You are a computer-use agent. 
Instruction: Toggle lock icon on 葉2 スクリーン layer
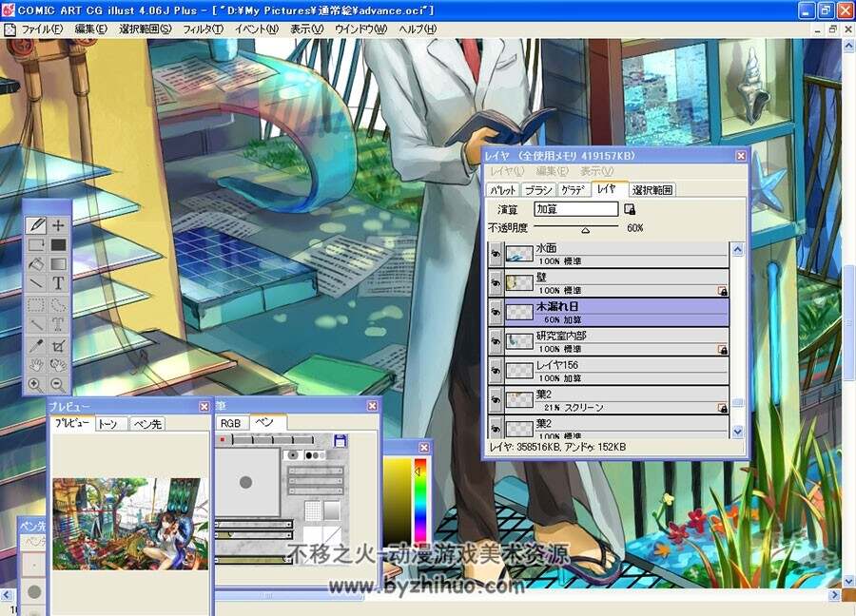tap(722, 408)
